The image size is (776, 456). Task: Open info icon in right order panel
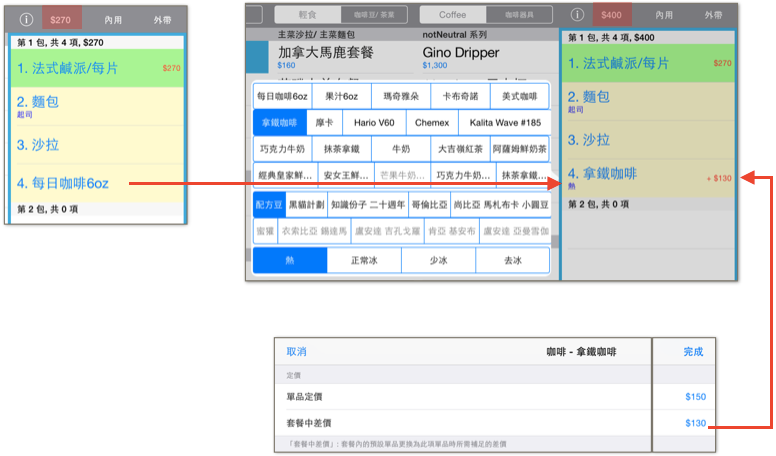coord(577,15)
